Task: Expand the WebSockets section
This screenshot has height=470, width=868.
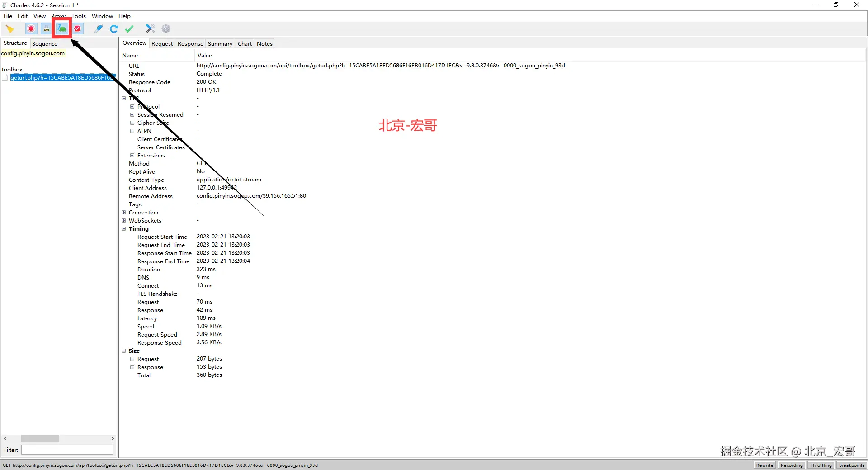Action: click(x=123, y=221)
